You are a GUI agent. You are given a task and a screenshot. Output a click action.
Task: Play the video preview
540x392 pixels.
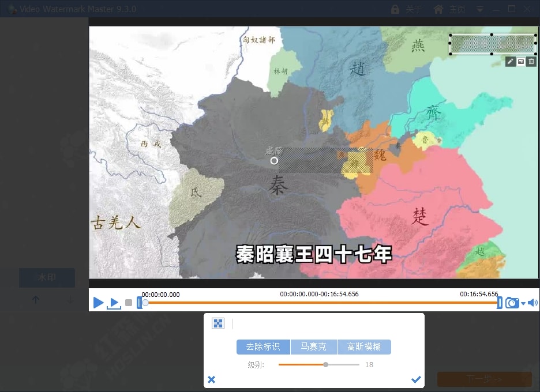[98, 303]
